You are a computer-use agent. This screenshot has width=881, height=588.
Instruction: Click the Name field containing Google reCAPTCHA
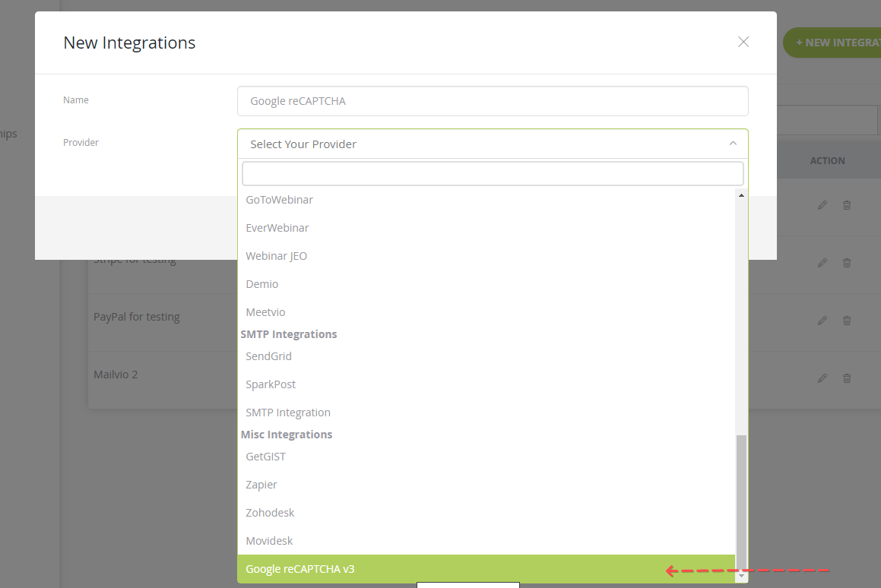[x=493, y=101]
